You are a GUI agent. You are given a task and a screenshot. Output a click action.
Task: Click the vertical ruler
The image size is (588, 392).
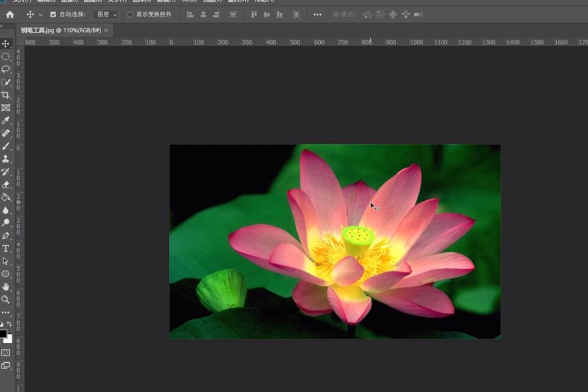(x=20, y=219)
